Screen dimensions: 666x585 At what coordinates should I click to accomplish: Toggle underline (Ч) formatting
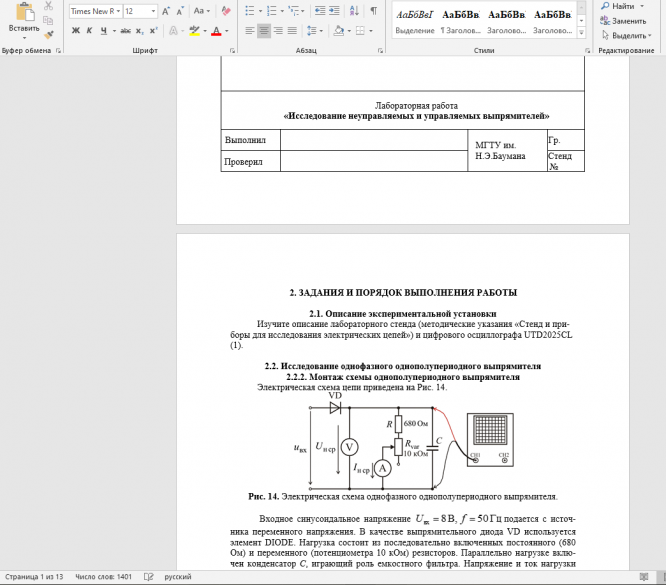[x=104, y=31]
